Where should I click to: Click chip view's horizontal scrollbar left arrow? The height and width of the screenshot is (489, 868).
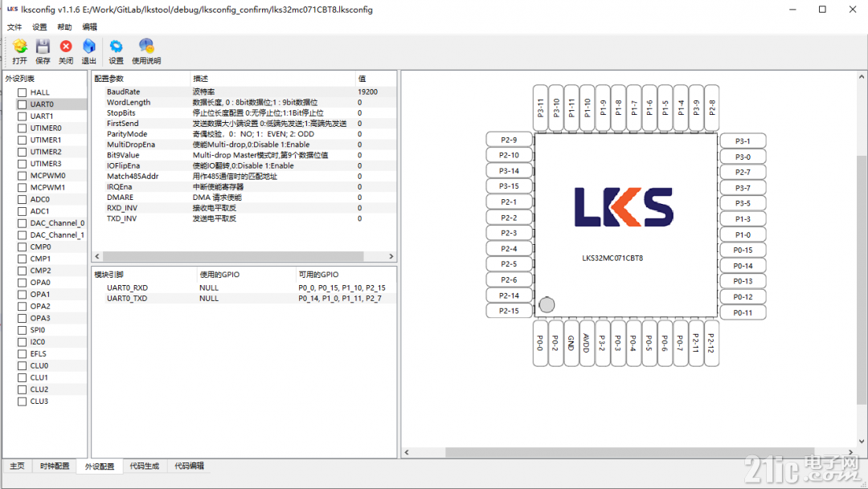[407, 453]
